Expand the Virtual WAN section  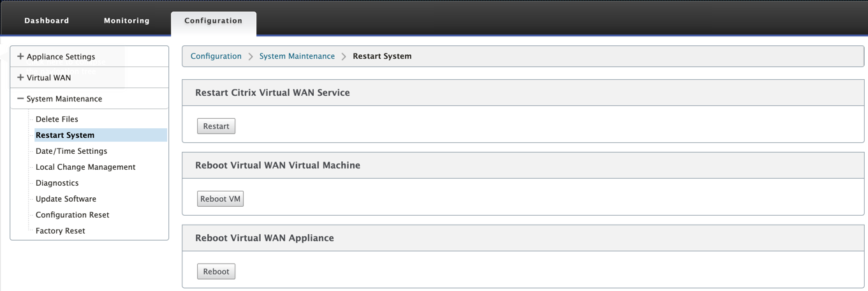point(89,78)
